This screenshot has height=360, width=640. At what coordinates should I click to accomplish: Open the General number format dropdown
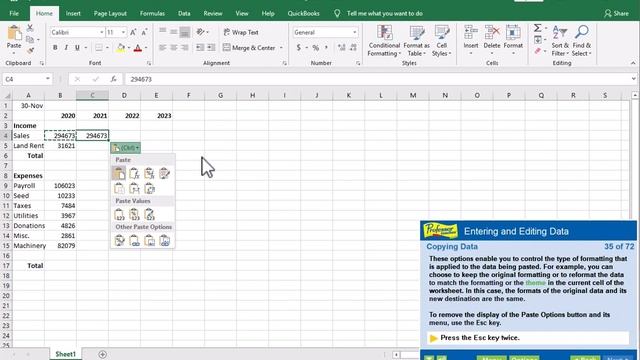click(x=354, y=32)
